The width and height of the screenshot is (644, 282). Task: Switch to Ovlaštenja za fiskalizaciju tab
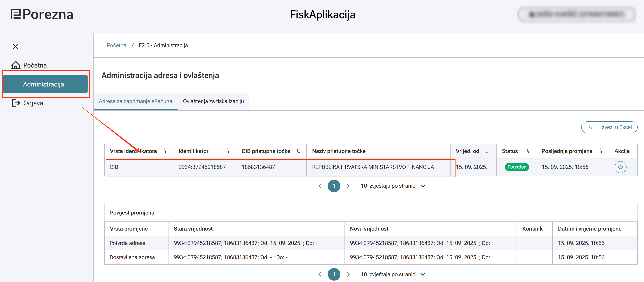point(213,101)
